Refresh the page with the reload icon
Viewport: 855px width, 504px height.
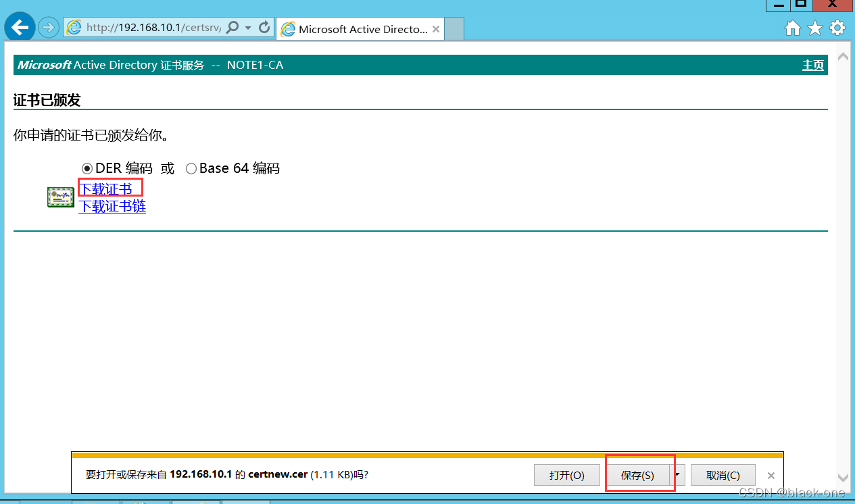pos(264,28)
